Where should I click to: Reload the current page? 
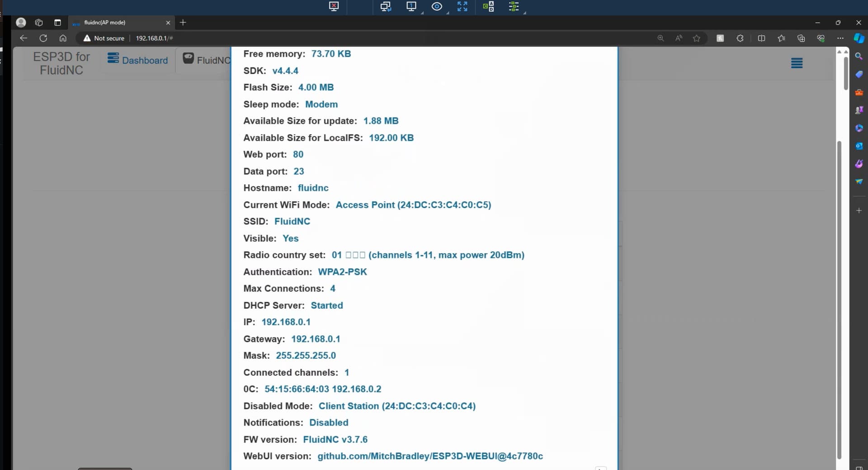point(43,38)
